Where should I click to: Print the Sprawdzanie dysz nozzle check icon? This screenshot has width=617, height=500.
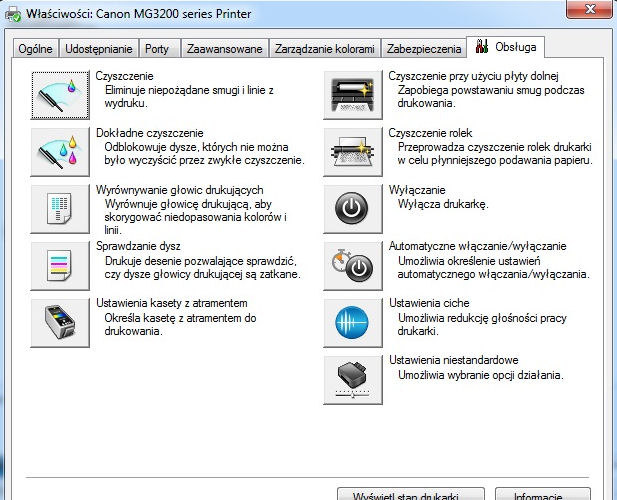click(60, 266)
